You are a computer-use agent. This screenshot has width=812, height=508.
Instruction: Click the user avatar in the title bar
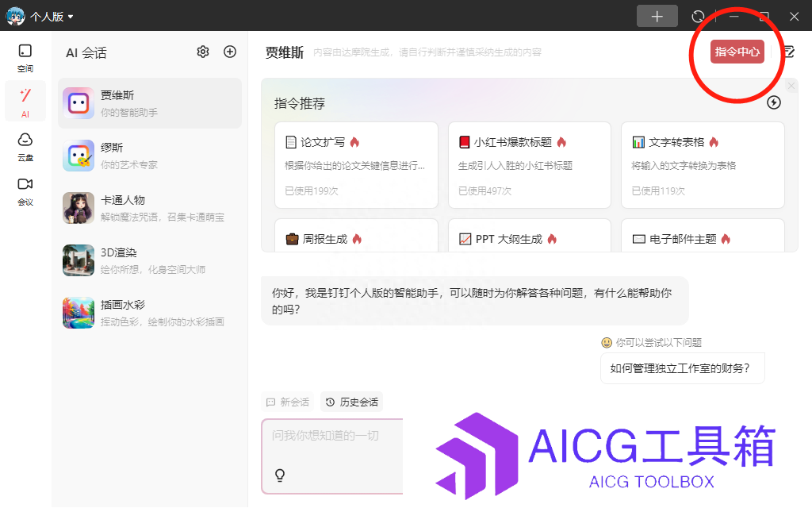[x=15, y=16]
